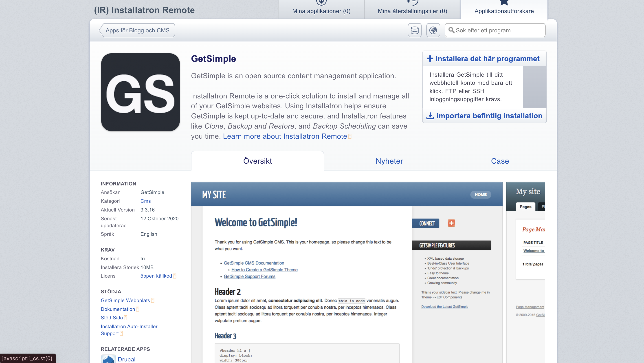Click the GetSimple GS app logo
Screen dimensions: 644x363
tap(140, 92)
